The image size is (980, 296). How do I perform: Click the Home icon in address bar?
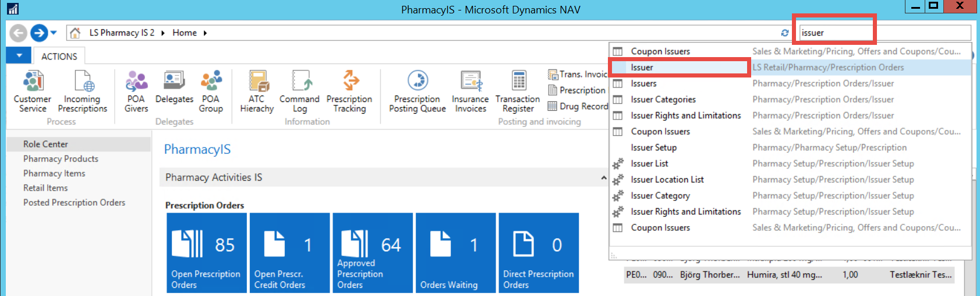pos(75,33)
